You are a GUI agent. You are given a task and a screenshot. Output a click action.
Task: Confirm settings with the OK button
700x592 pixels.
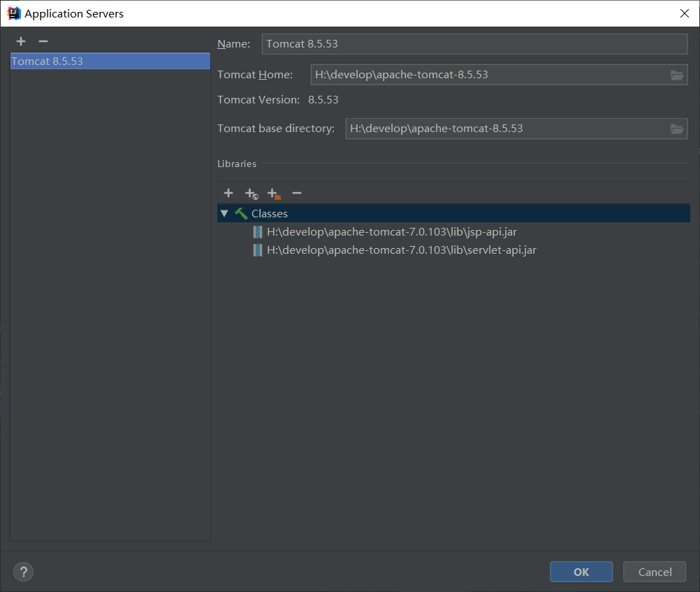pos(581,572)
